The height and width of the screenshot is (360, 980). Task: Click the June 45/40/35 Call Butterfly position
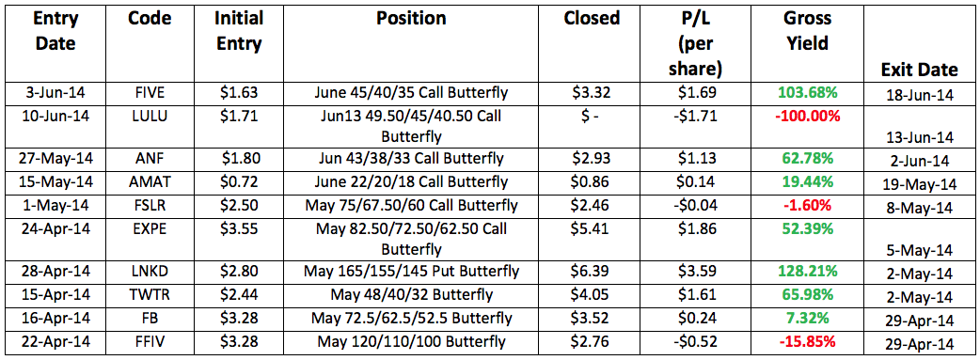pos(418,94)
